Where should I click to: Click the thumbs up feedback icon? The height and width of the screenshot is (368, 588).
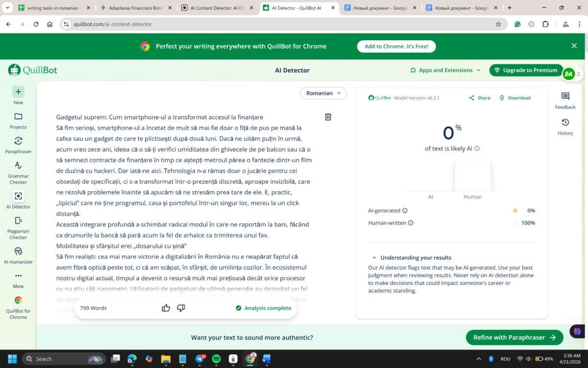tap(166, 308)
